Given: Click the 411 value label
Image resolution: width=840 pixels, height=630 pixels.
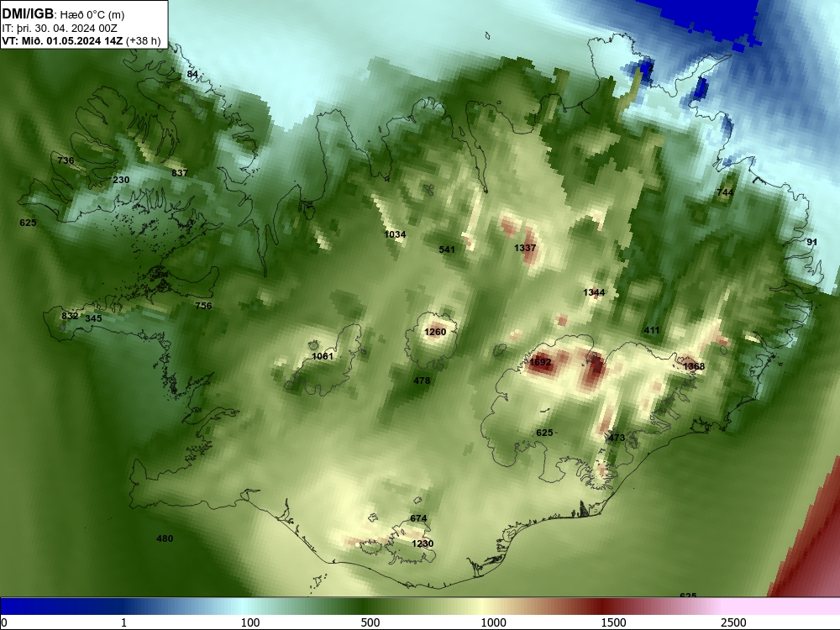Looking at the screenshot, I should (x=652, y=330).
